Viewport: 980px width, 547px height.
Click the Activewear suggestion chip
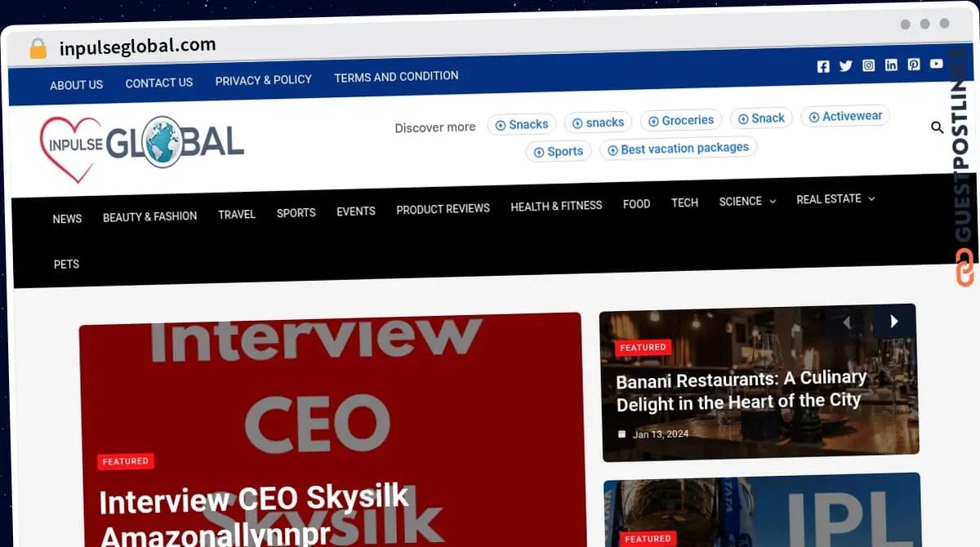coord(845,116)
